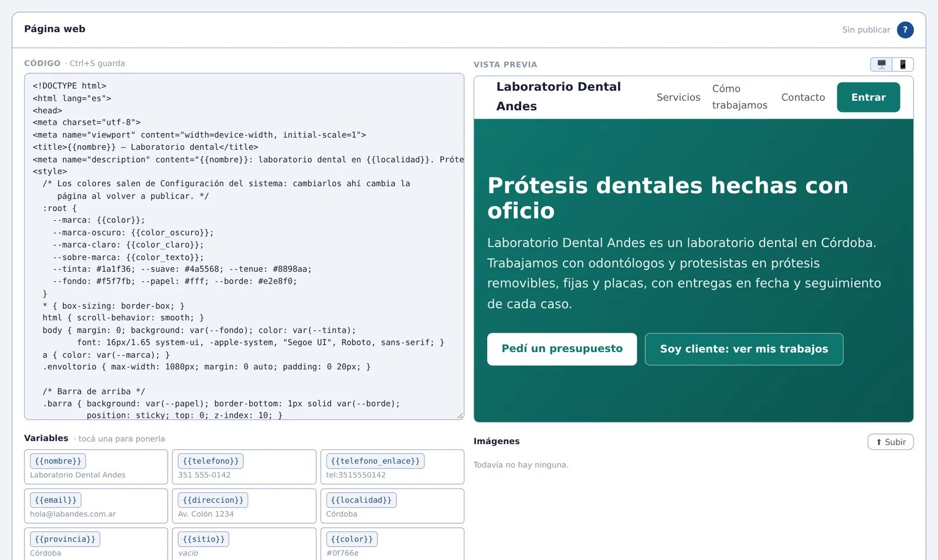The height and width of the screenshot is (560, 938).
Task: Click the :root { line in code
Action: (x=59, y=208)
